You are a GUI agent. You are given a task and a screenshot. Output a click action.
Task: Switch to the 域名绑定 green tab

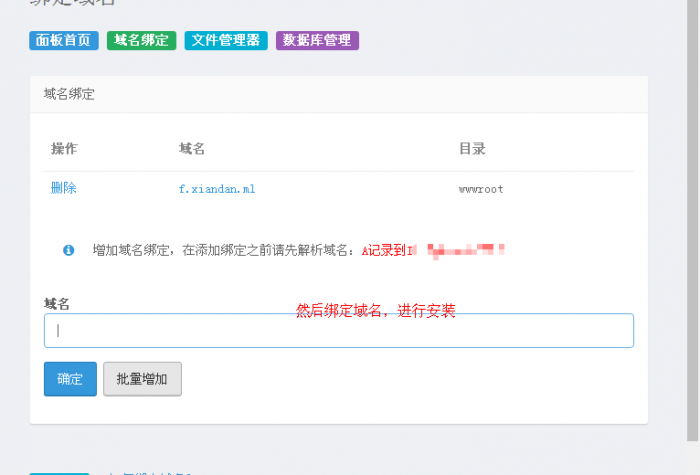point(141,41)
